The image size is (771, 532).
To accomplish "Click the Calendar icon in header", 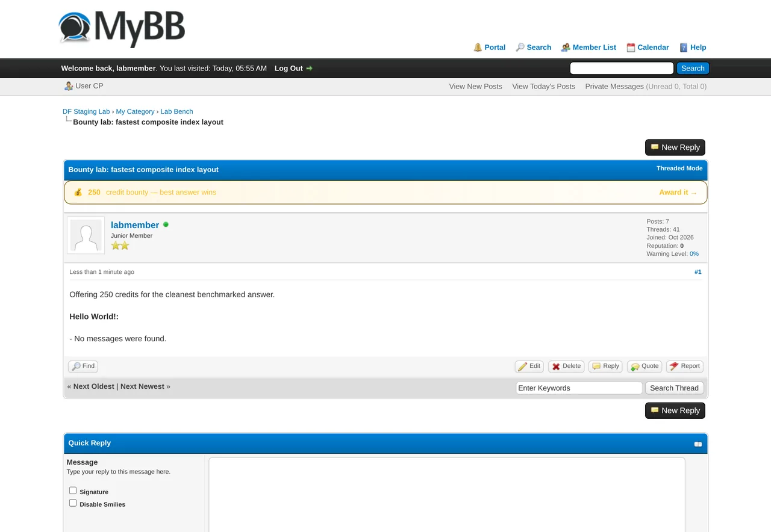I will point(631,48).
